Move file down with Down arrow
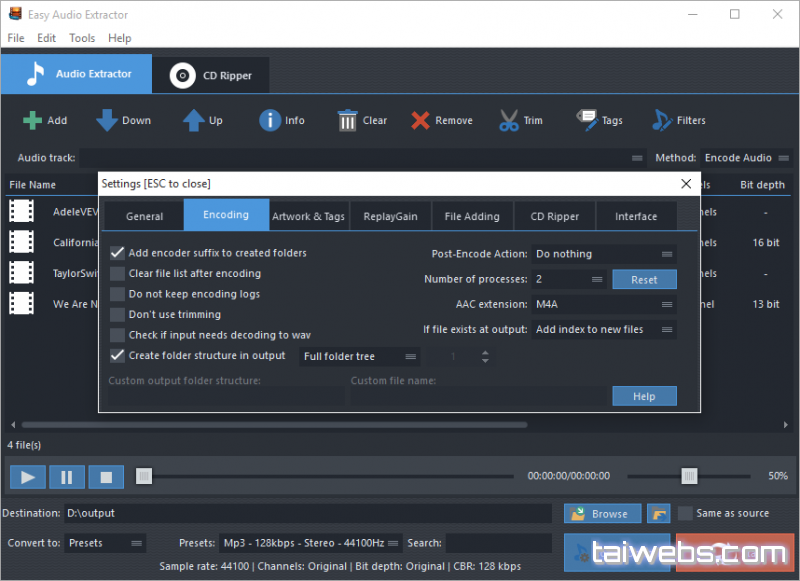 coord(107,121)
